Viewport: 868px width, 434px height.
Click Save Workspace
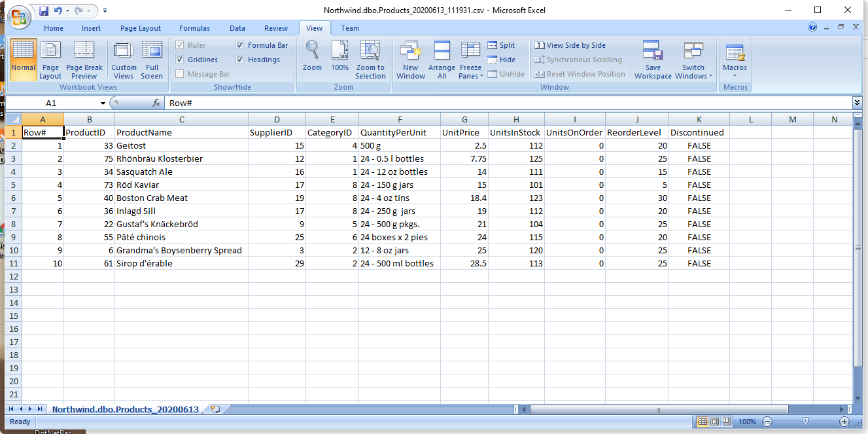(x=653, y=60)
